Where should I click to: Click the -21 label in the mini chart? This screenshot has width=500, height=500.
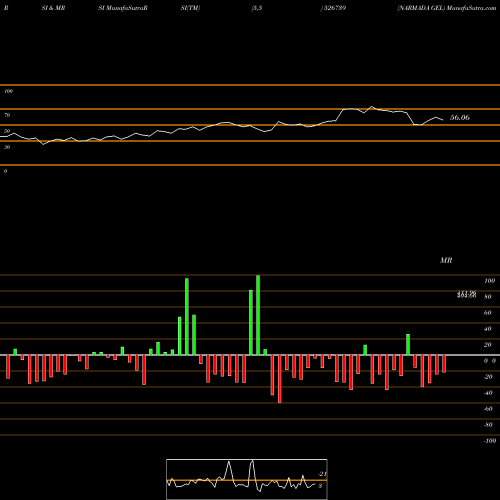323,474
